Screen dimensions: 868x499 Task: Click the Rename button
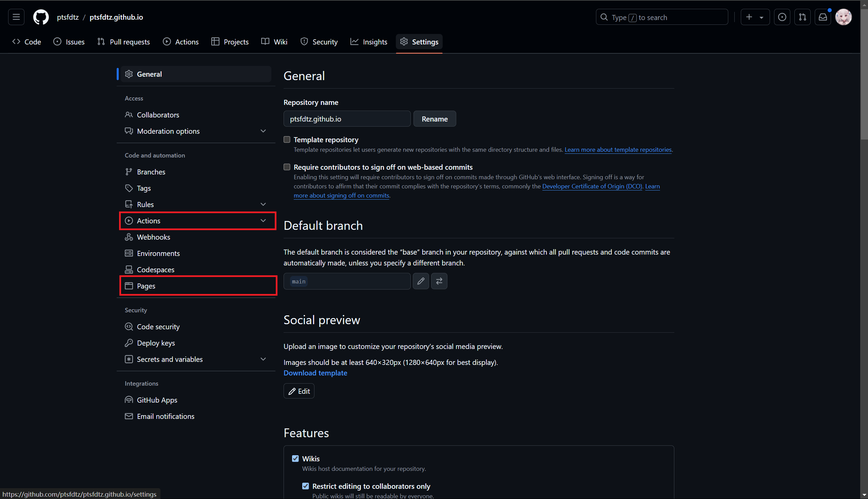[435, 119]
